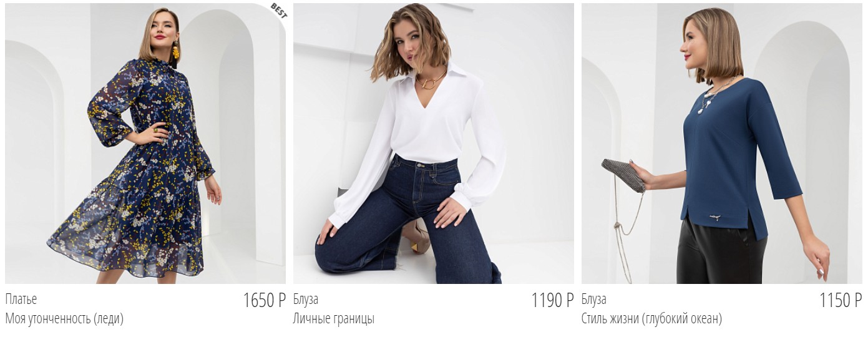868x337 pixels.
Task: Click the silver clutch bag in third photo
Action: [623, 175]
